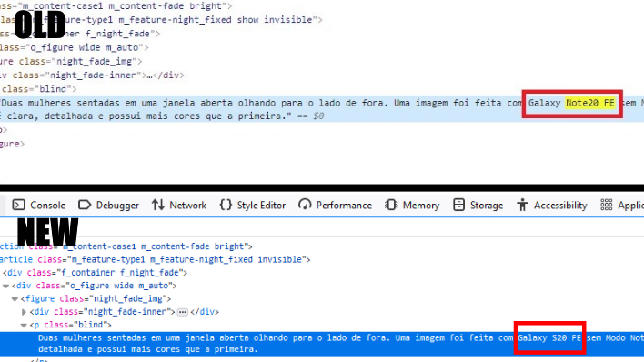The height and width of the screenshot is (362, 644).
Task: Click the Debugger tag icon
Action: click(x=85, y=205)
